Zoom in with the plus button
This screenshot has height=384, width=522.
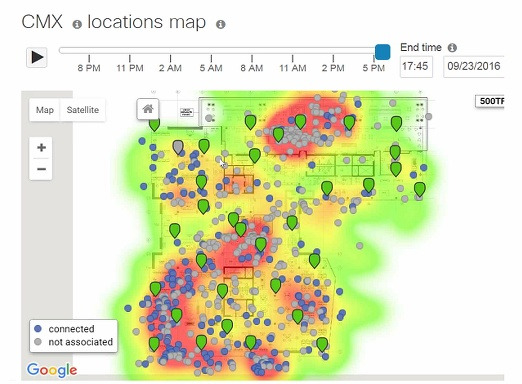[x=41, y=147]
